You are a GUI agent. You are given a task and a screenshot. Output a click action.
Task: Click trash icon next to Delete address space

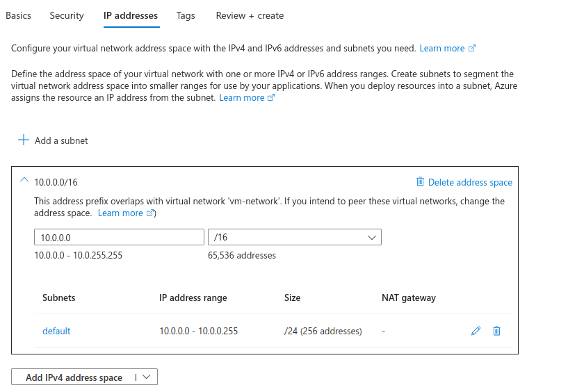(420, 182)
